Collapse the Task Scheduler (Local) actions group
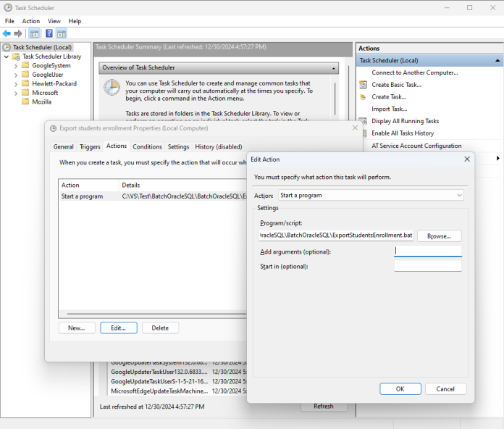The height and width of the screenshot is (429, 504). 498,61
